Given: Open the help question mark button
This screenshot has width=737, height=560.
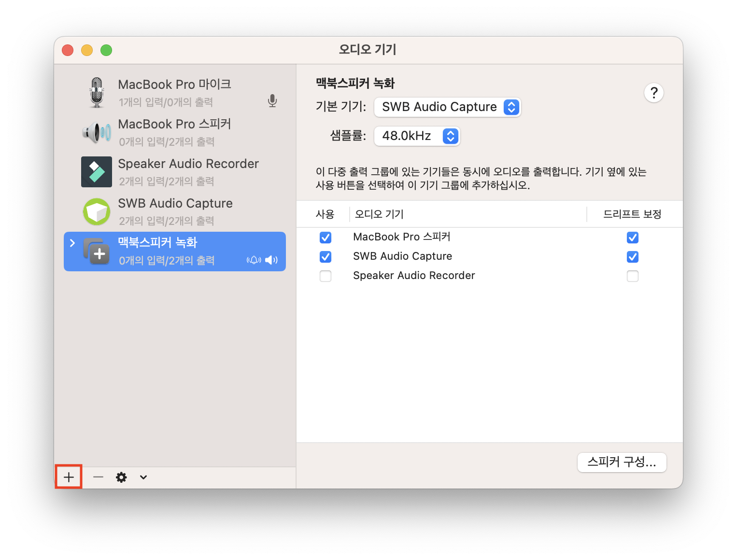Looking at the screenshot, I should (654, 93).
